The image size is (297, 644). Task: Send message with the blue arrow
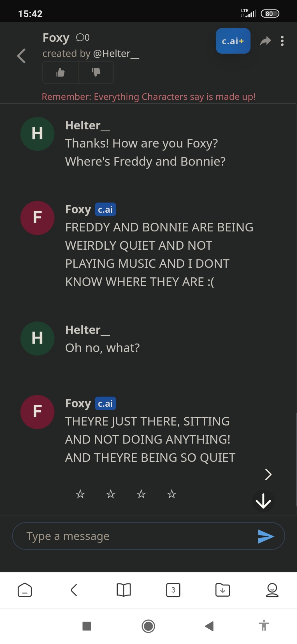pyautogui.click(x=266, y=536)
